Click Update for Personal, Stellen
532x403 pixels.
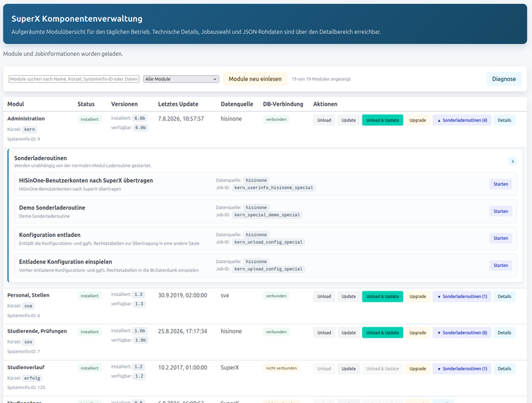click(348, 297)
